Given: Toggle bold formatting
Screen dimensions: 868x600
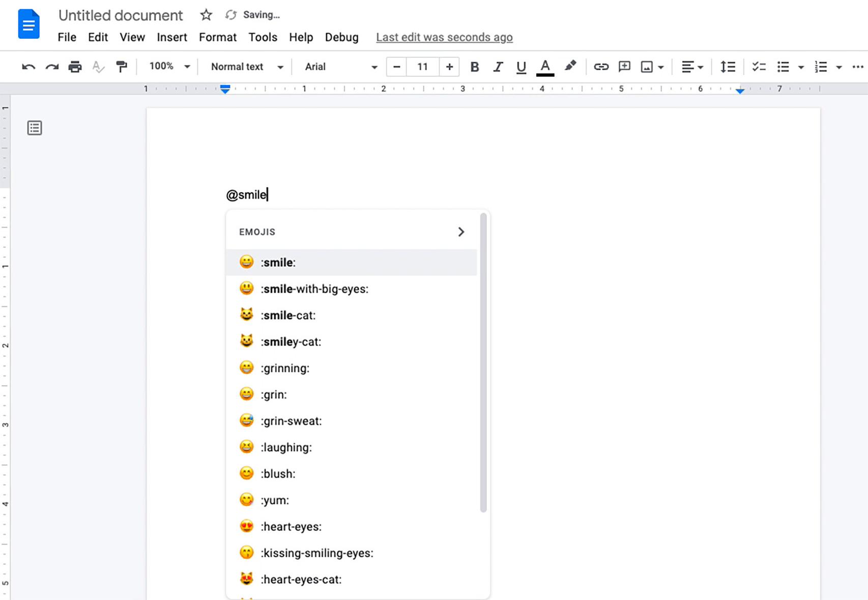Looking at the screenshot, I should 474,67.
